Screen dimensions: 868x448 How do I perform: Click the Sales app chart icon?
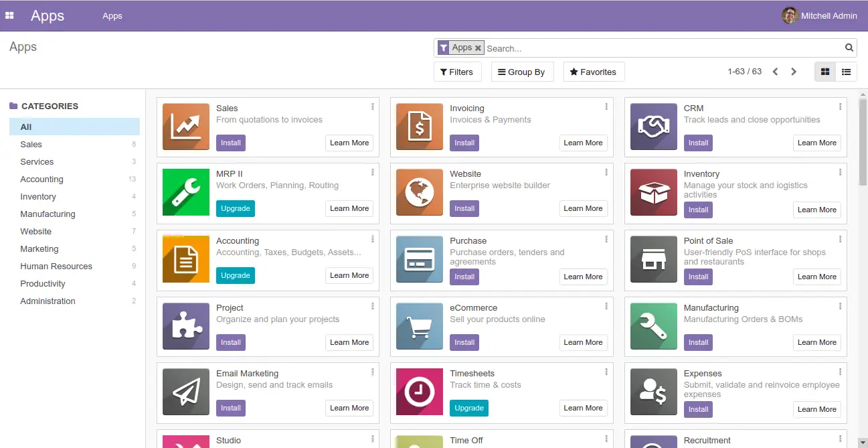(x=186, y=127)
